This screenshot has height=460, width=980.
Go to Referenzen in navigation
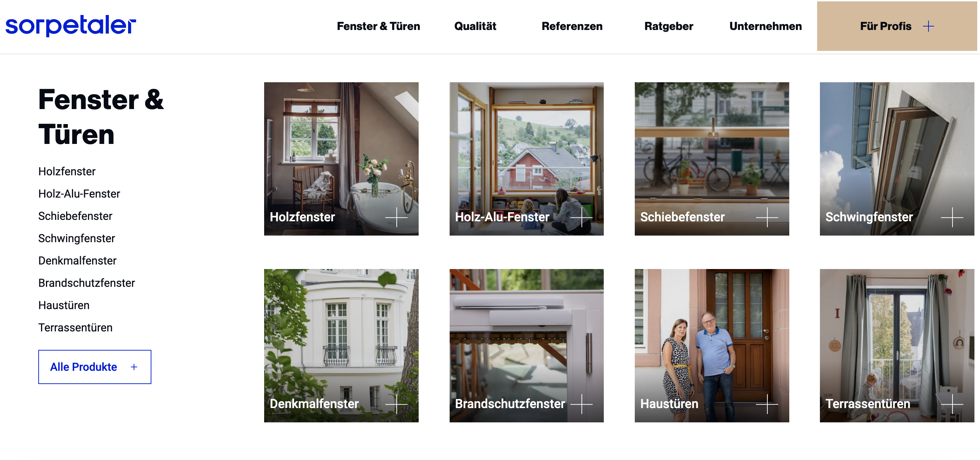click(x=572, y=26)
